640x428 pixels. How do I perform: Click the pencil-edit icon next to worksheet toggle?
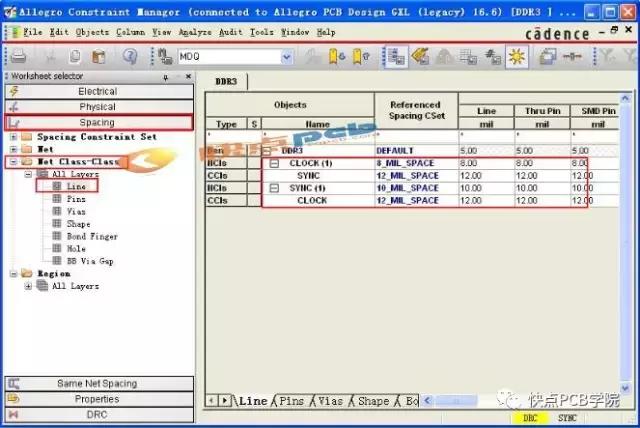click(420, 56)
